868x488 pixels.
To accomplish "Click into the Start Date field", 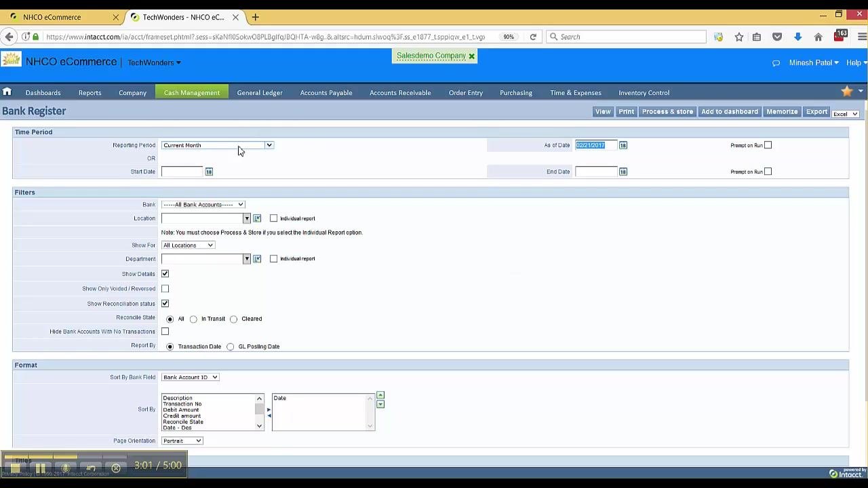I will coord(182,171).
